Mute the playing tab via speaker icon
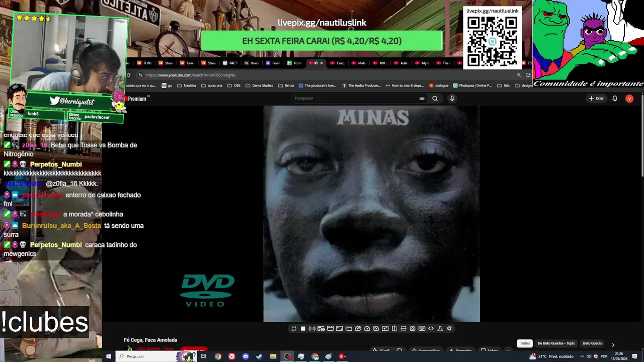The height and width of the screenshot is (362, 644). tap(316, 63)
